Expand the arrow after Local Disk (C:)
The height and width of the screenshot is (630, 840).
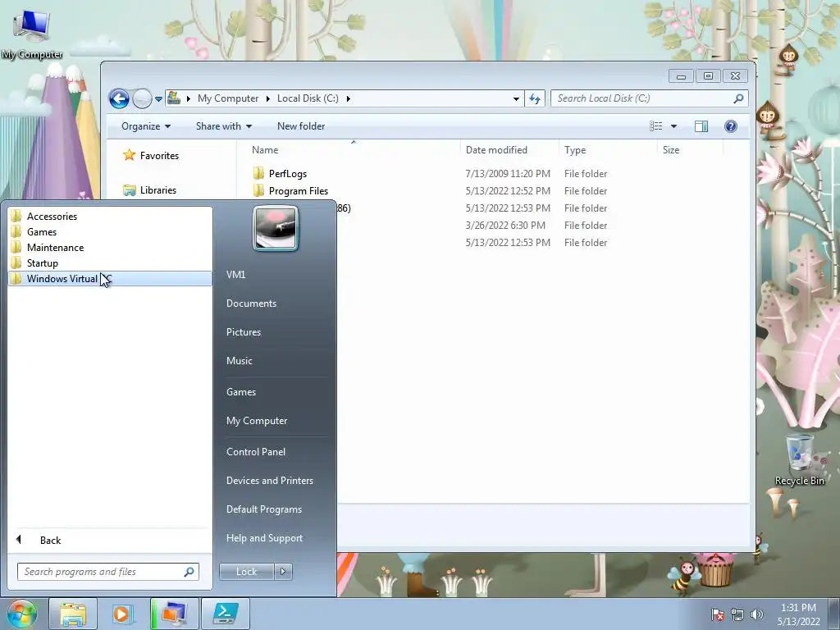348,98
